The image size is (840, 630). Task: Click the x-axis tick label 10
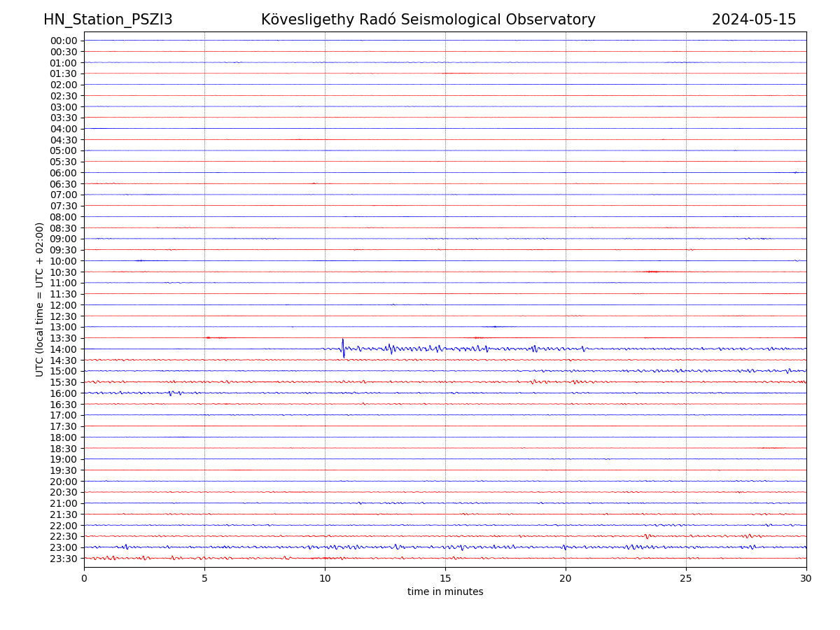click(x=325, y=579)
